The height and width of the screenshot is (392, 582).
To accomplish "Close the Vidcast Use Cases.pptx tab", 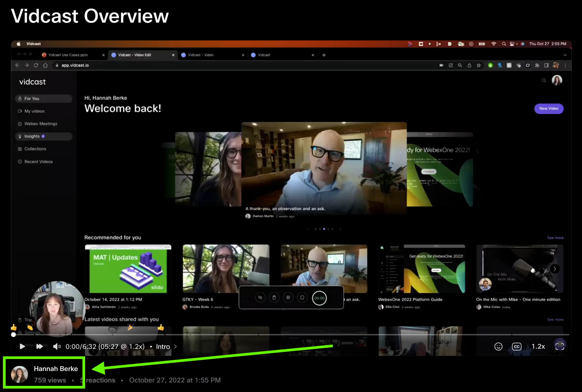I will 103,55.
